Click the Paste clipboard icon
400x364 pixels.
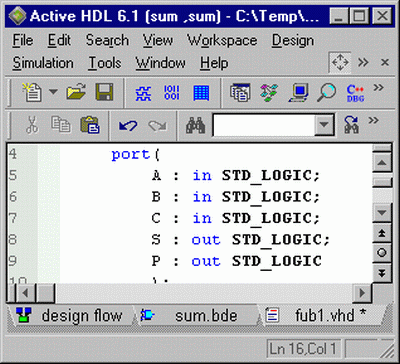(90, 125)
